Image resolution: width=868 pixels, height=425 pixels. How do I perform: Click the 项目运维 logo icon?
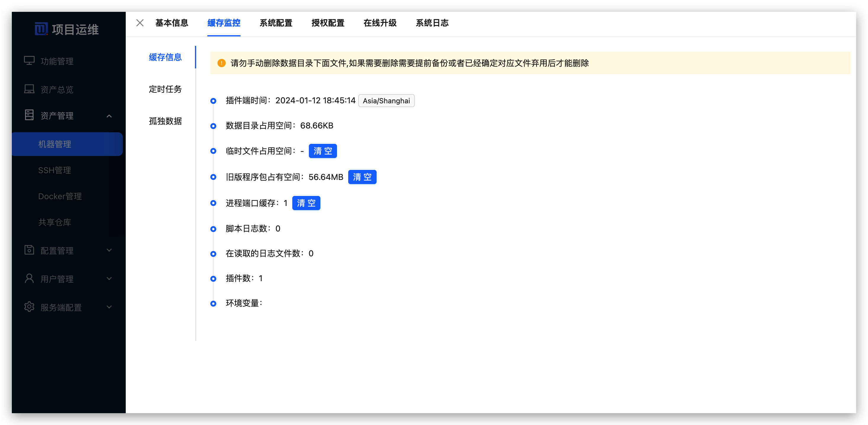[41, 29]
